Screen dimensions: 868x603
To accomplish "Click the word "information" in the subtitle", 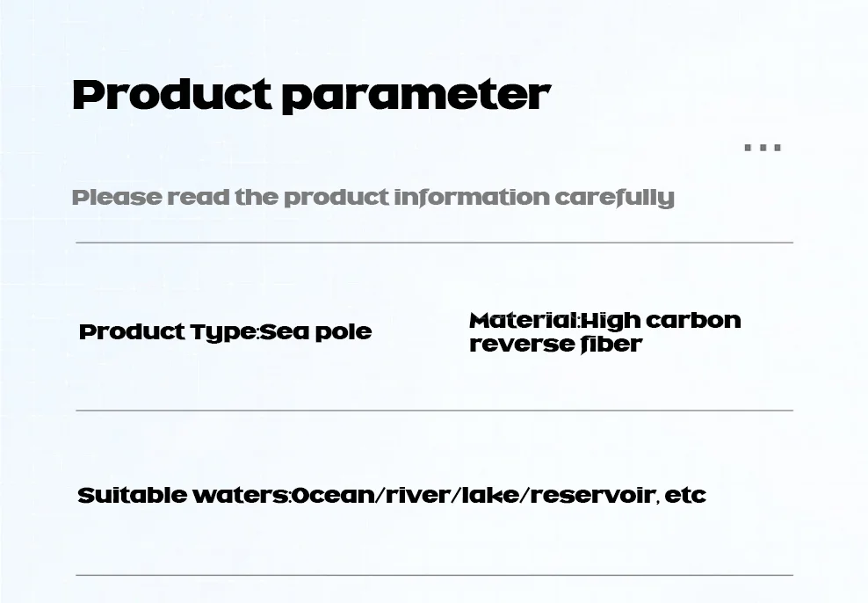I will point(471,198).
